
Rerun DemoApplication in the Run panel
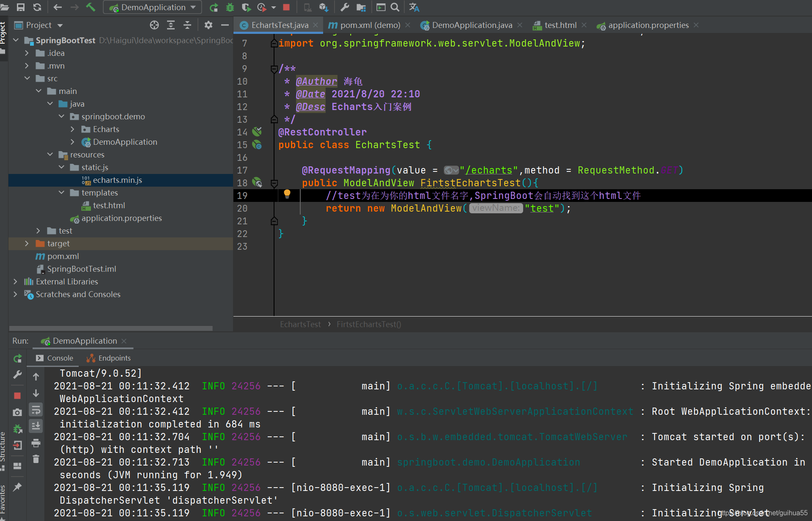coord(17,358)
